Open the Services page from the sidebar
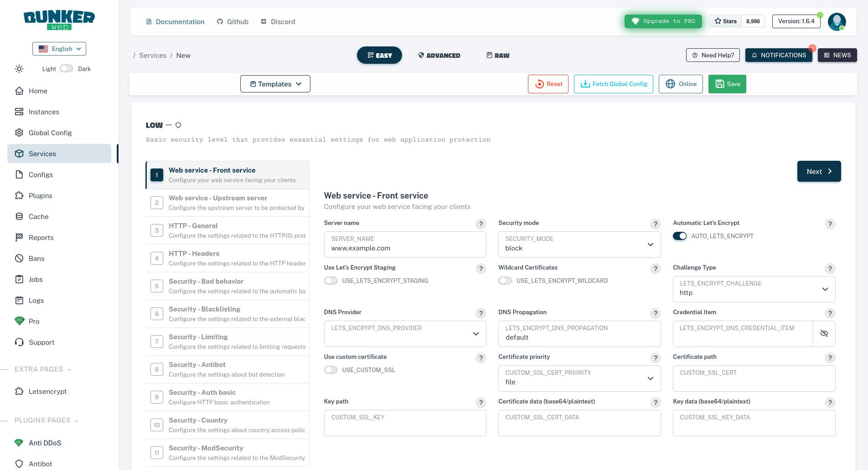The height and width of the screenshot is (470, 868). 42,153
